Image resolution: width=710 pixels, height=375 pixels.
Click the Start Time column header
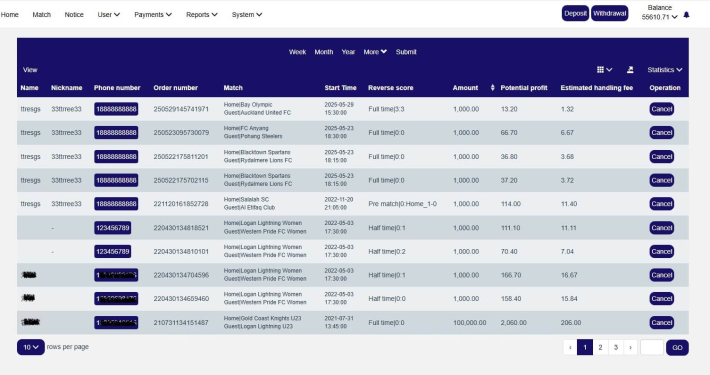click(341, 88)
